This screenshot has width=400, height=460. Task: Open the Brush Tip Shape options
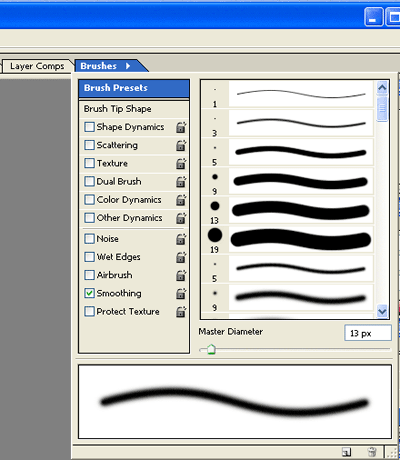[x=134, y=109]
